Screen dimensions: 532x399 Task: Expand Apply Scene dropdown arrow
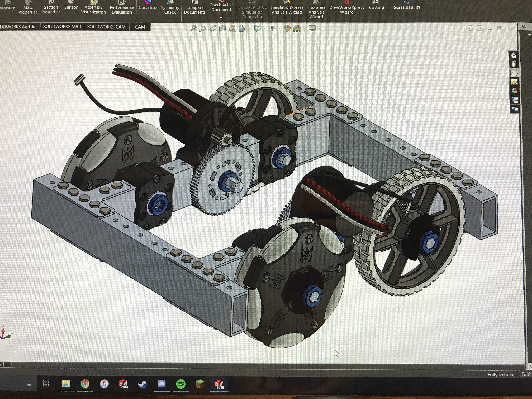coord(304,29)
